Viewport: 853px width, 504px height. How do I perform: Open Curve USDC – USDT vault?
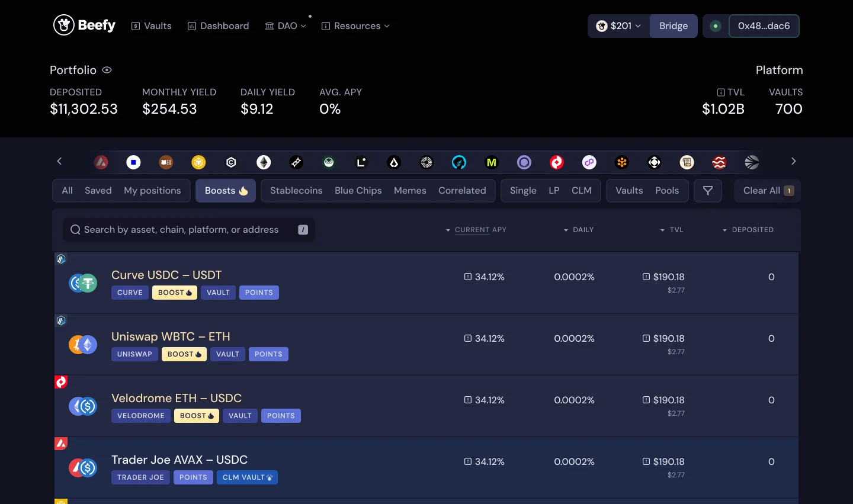coord(426,283)
